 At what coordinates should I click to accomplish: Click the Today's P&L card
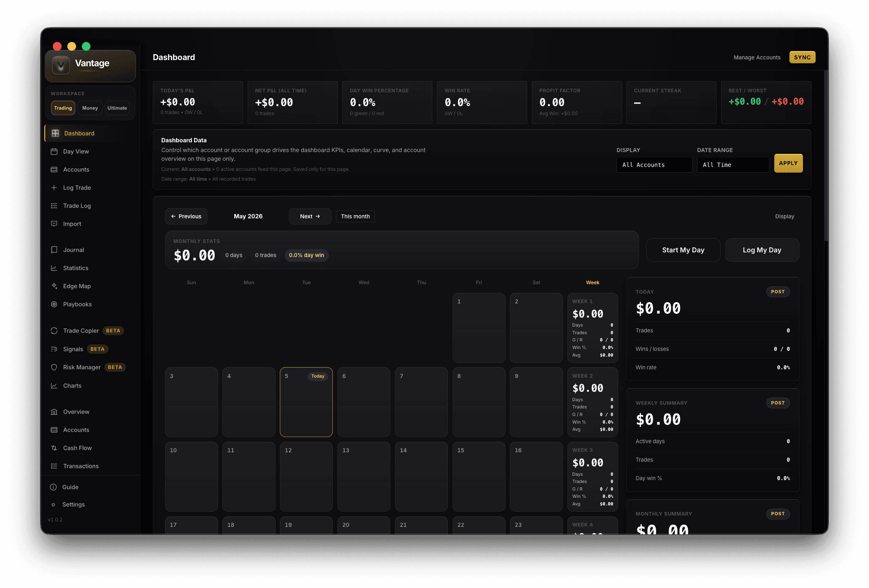197,102
